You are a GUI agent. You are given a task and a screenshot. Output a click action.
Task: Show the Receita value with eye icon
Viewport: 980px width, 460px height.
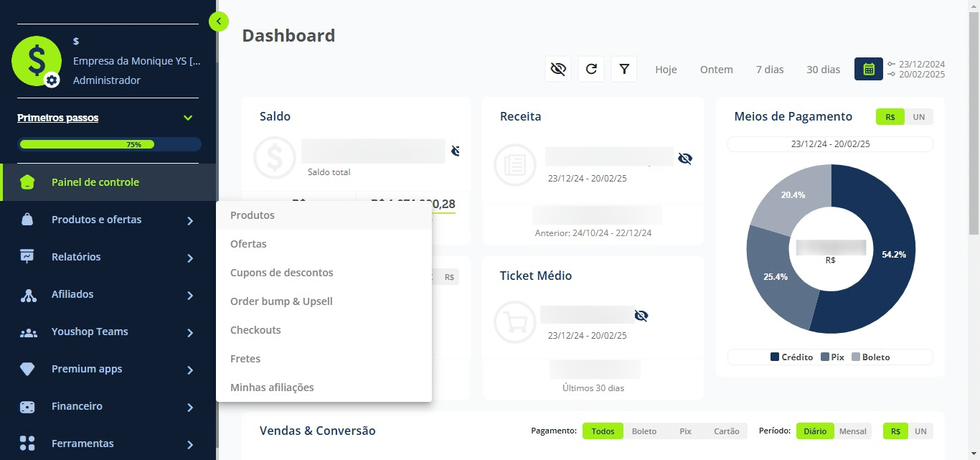(685, 159)
